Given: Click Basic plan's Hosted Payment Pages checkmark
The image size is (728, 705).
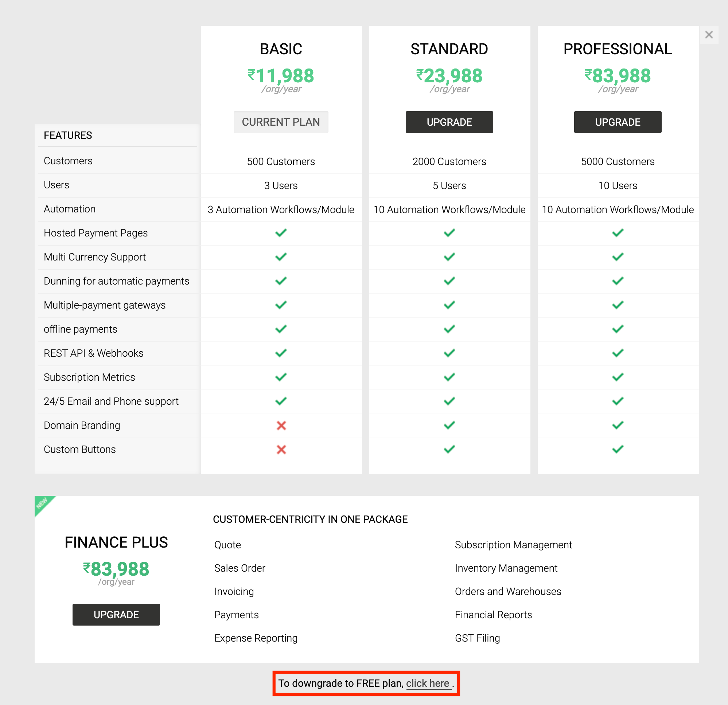Looking at the screenshot, I should click(281, 233).
